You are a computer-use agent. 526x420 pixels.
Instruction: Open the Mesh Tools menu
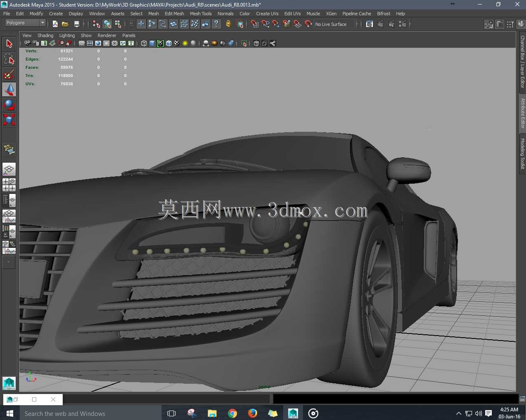coord(201,14)
